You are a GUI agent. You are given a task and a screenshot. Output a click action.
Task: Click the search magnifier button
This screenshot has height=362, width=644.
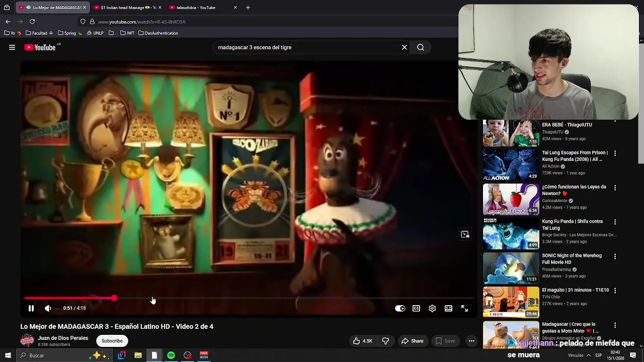coord(421,47)
